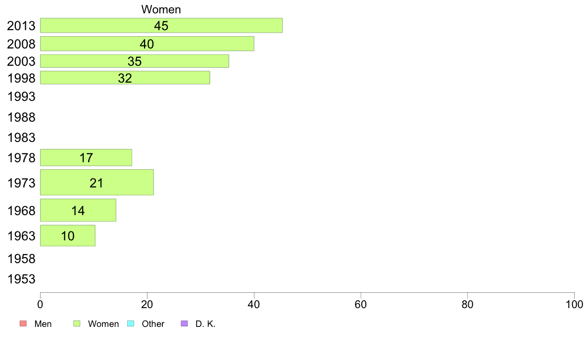Click the Women chart title

pos(161,9)
